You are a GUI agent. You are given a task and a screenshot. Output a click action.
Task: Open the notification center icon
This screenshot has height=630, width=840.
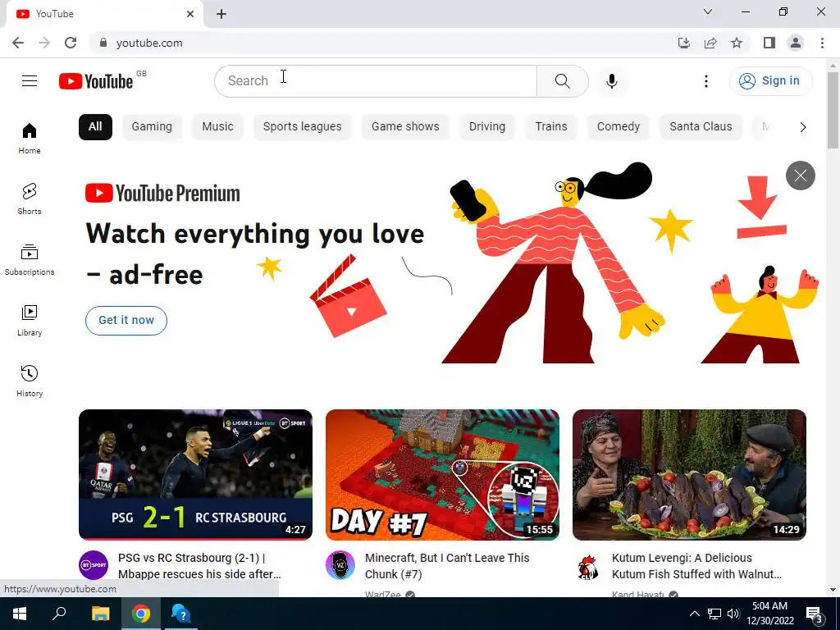[x=814, y=614]
